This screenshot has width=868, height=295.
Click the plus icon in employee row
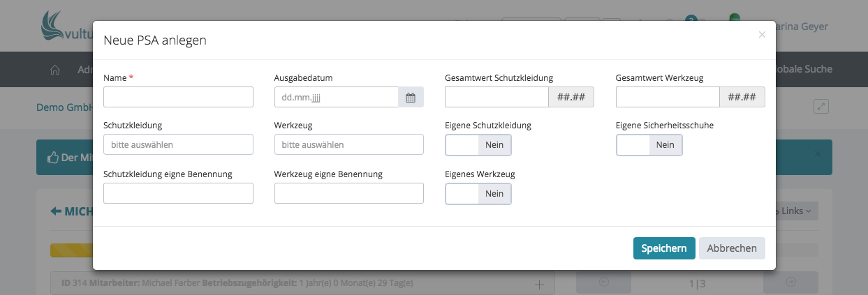tap(539, 284)
